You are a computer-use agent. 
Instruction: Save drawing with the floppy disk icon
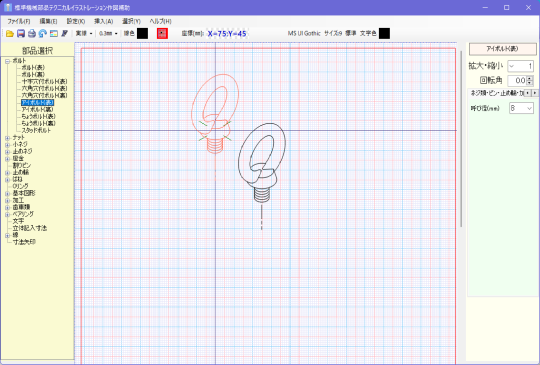click(x=21, y=33)
